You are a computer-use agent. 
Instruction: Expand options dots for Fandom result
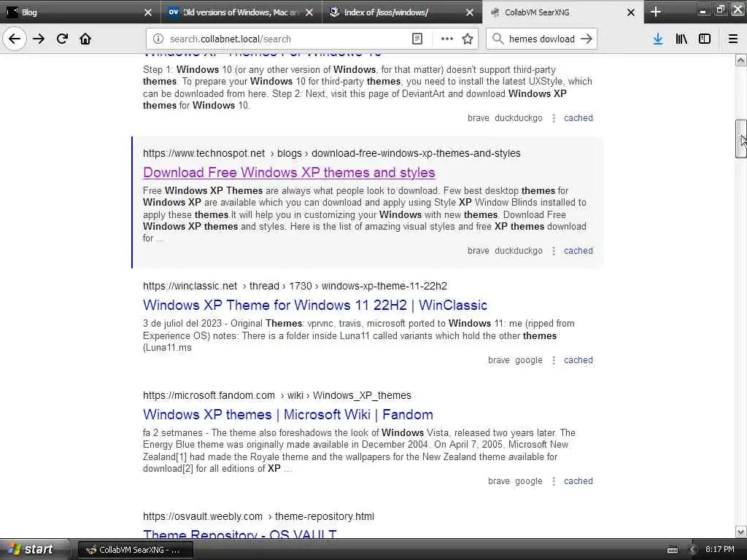tap(554, 481)
